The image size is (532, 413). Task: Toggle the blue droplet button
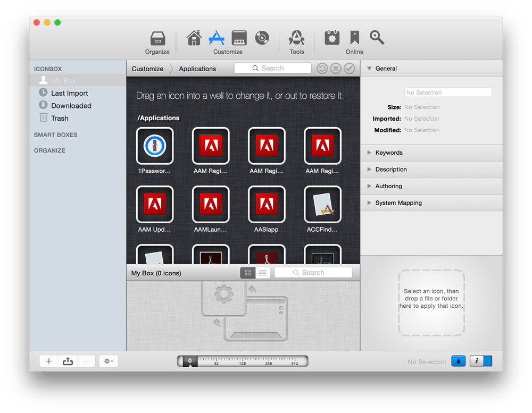point(459,361)
